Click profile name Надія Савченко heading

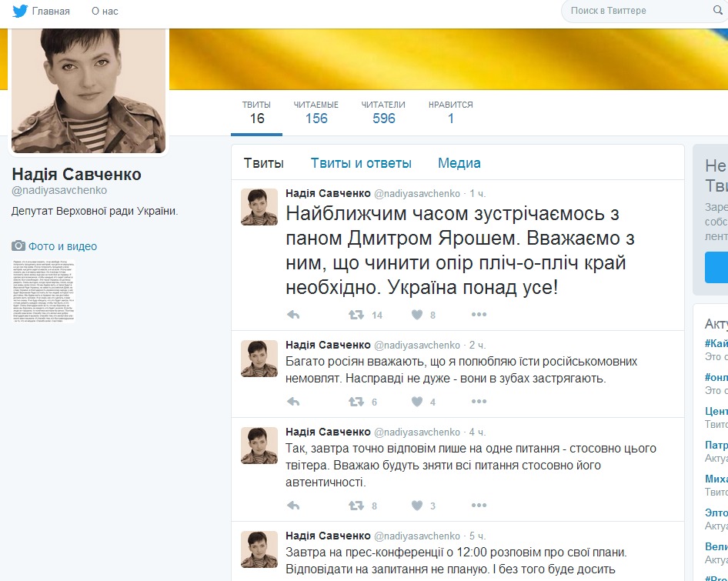77,174
